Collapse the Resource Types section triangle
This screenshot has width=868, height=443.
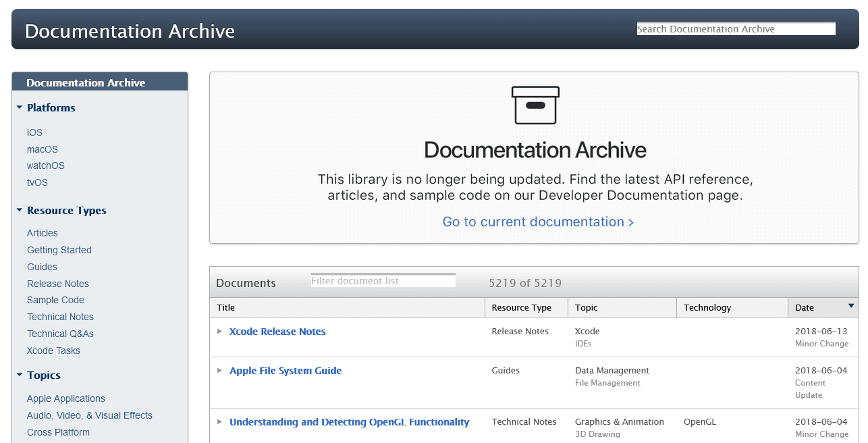pyautogui.click(x=19, y=210)
